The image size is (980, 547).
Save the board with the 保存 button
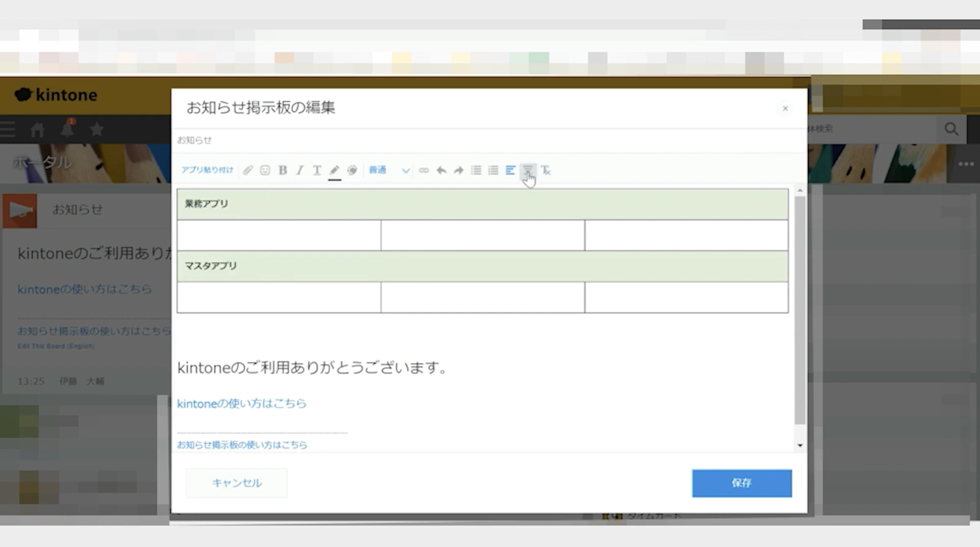(742, 483)
